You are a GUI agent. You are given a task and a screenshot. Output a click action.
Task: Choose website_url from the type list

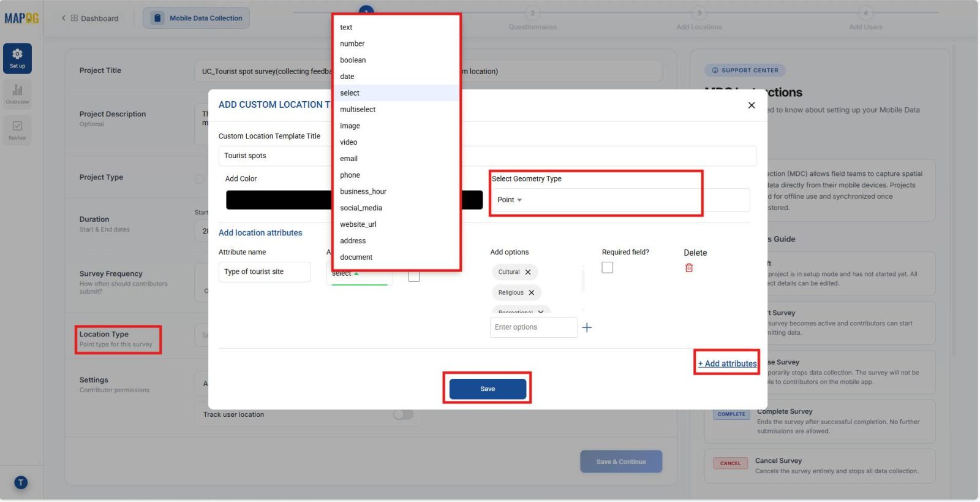[x=398, y=224]
